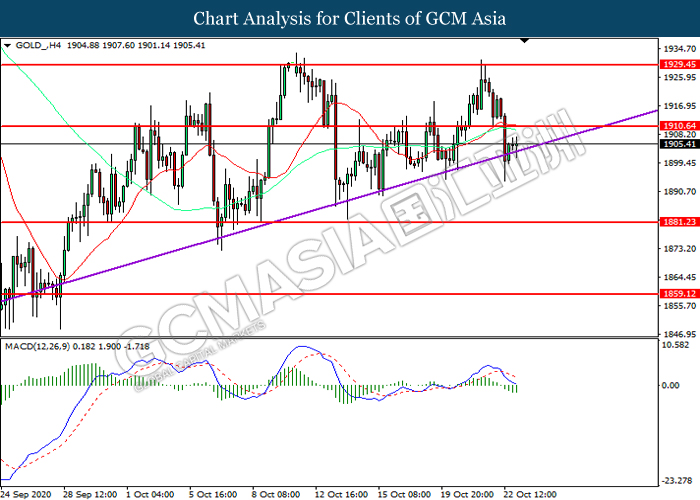Viewport: 700px width, 500px height.
Task: Click the 8 Oct 08:00 time label
Action: tap(276, 494)
